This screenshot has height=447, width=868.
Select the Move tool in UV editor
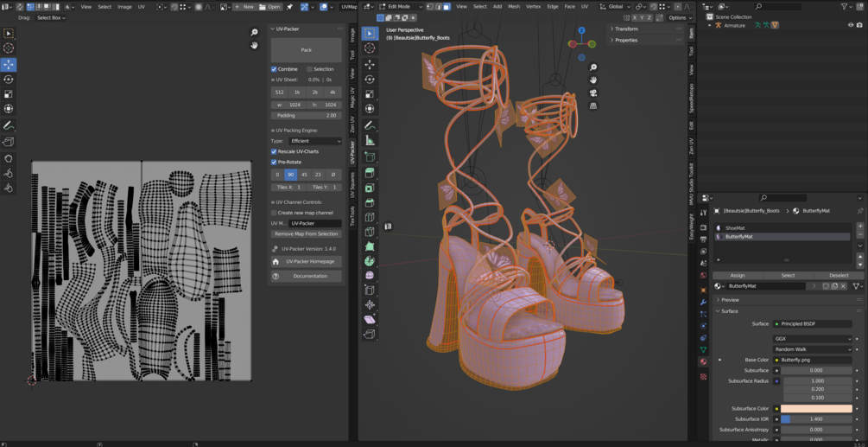click(9, 65)
